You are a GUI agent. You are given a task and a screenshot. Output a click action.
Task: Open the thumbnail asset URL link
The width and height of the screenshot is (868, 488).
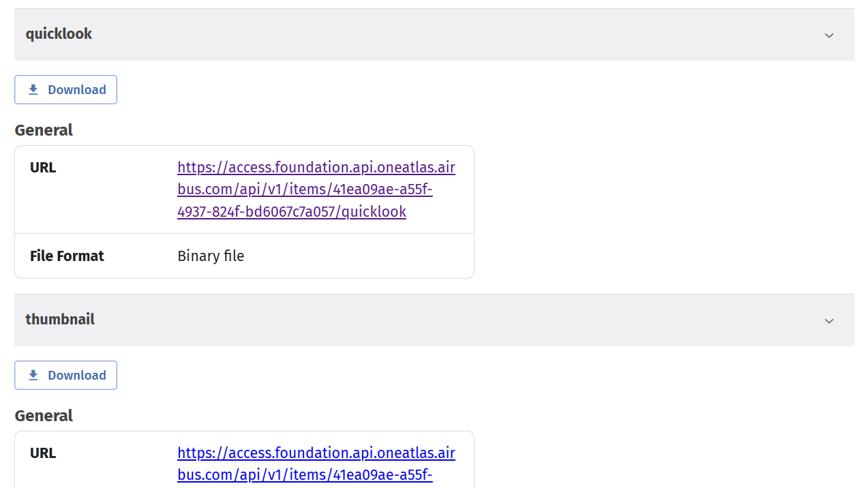click(x=316, y=463)
